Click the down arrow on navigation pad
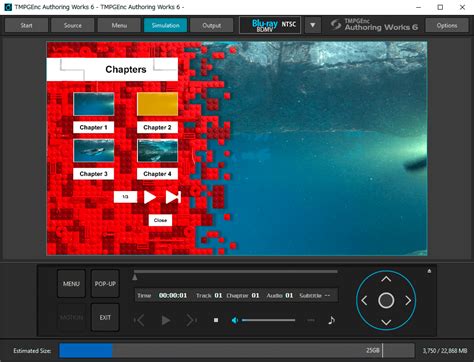Screen dimensions: 474x362 point(386,322)
